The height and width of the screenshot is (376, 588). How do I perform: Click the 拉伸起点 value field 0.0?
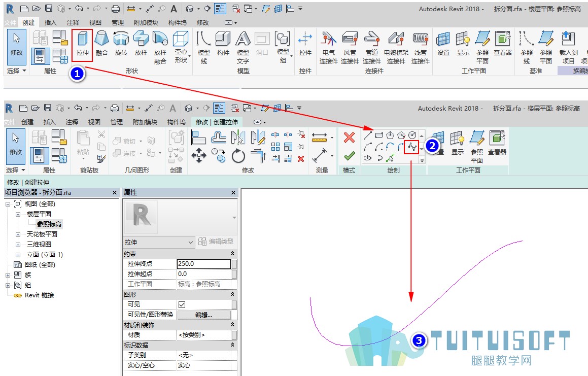click(x=203, y=274)
